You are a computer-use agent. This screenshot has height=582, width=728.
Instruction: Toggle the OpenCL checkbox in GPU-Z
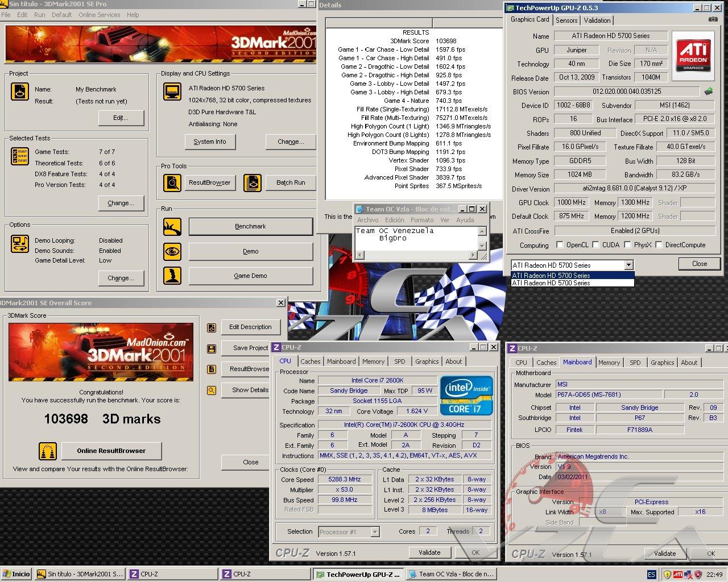point(560,245)
